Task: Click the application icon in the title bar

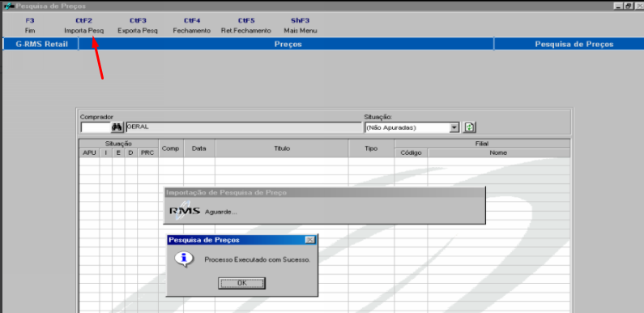Action: pyautogui.click(x=8, y=6)
